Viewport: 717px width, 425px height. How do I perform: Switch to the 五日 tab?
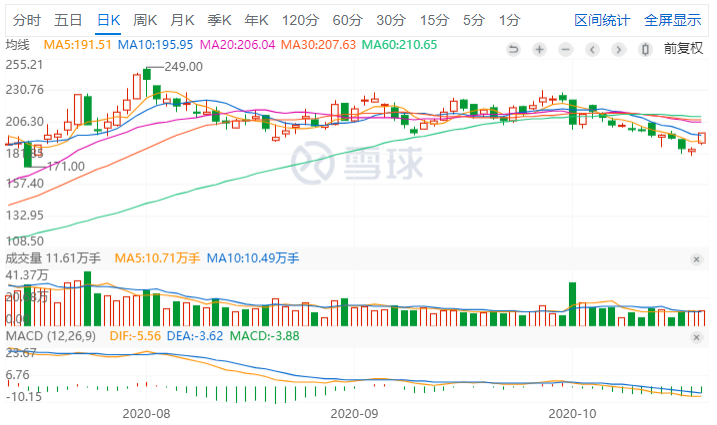point(68,20)
